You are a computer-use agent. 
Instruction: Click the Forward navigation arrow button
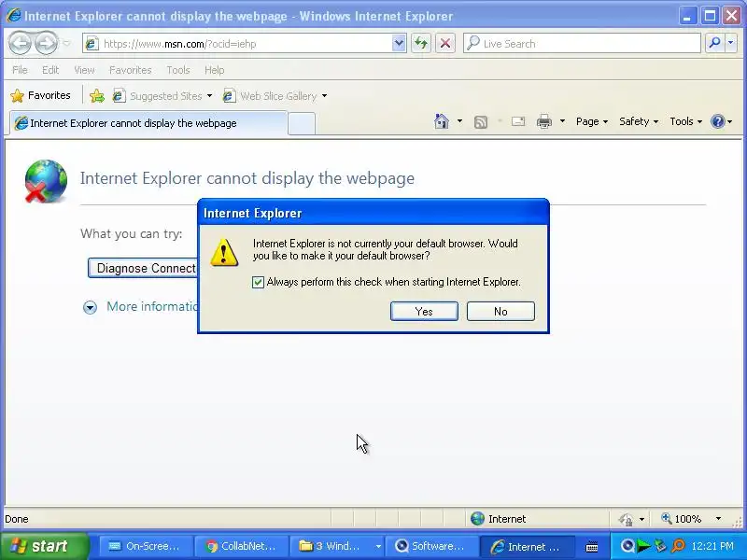click(46, 43)
